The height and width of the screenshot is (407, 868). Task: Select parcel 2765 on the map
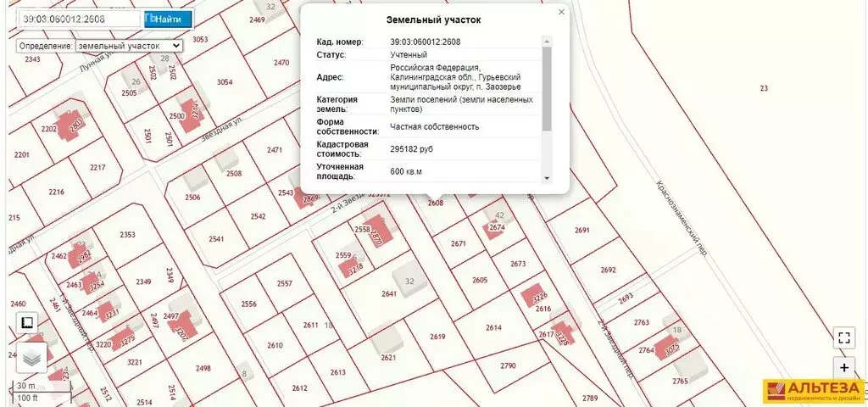coord(681,382)
